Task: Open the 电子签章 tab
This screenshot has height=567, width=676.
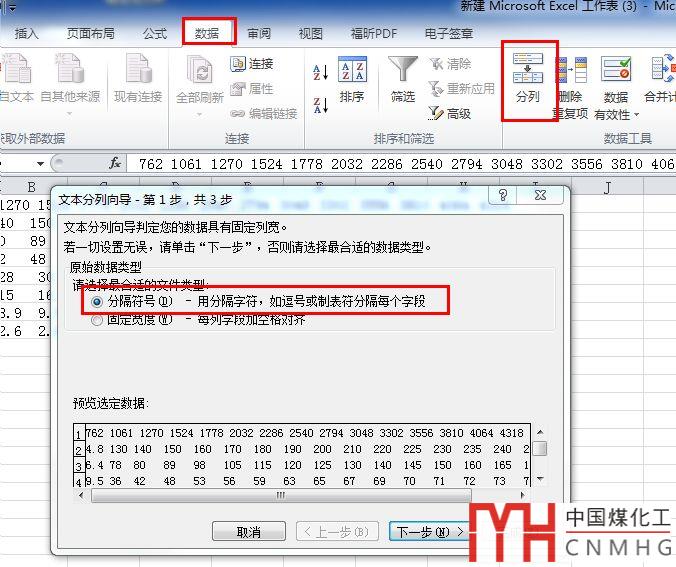Action: click(x=449, y=33)
